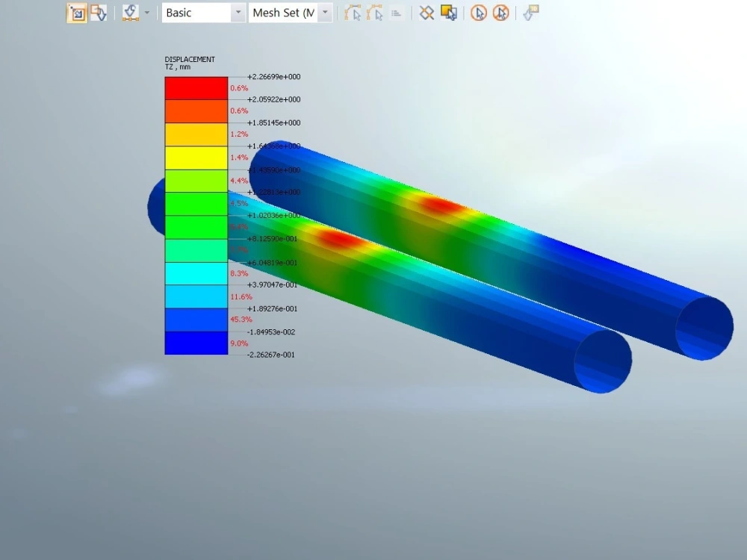Screen dimensions: 747x560
Task: Open the entity list icon
Action: [x=396, y=13]
